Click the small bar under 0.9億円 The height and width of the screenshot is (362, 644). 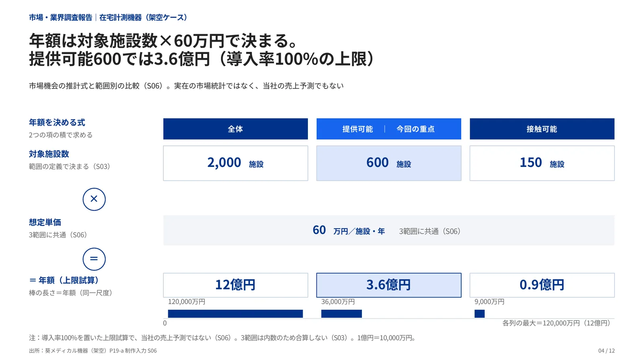479,314
